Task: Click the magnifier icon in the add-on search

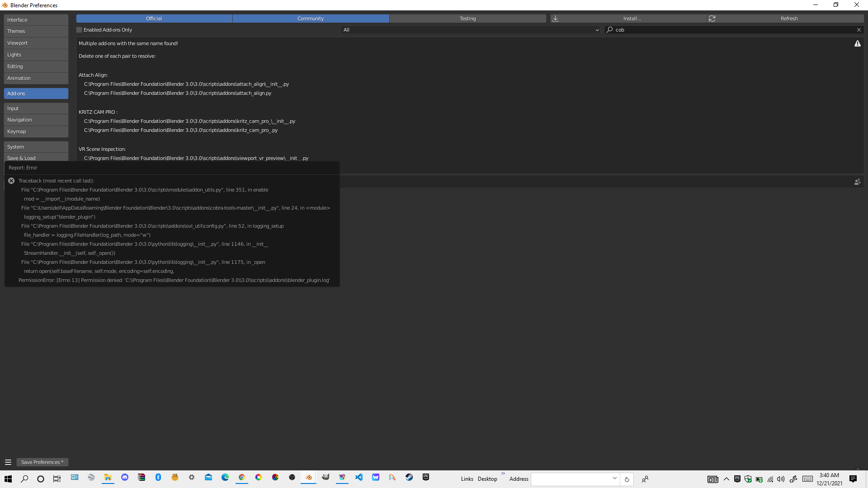Action: pos(609,30)
